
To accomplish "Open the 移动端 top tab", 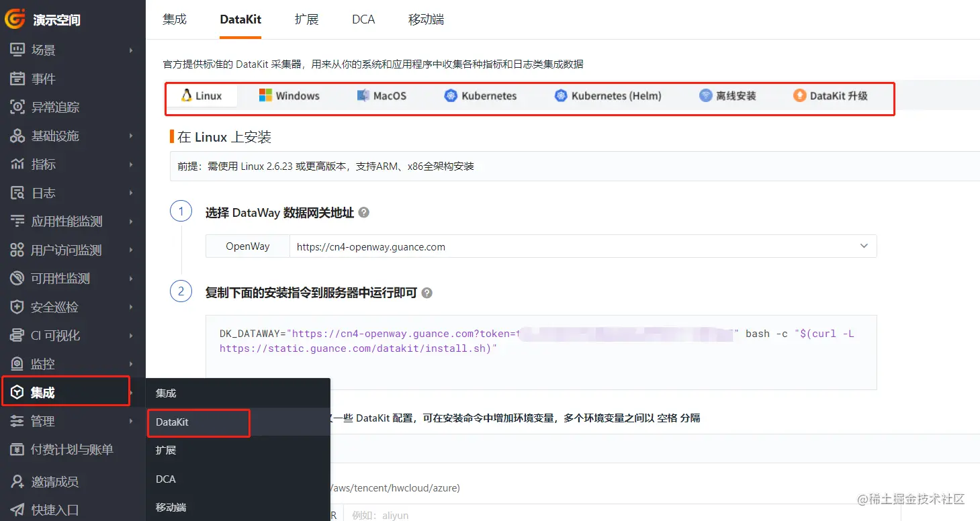I will [426, 19].
